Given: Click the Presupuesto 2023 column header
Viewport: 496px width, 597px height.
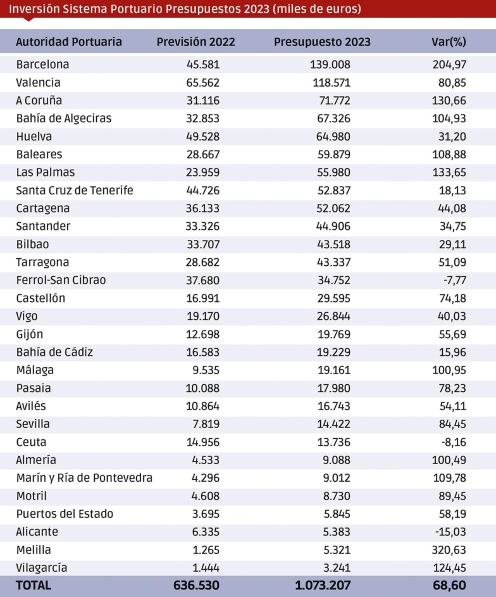Looking at the screenshot, I should tap(322, 42).
